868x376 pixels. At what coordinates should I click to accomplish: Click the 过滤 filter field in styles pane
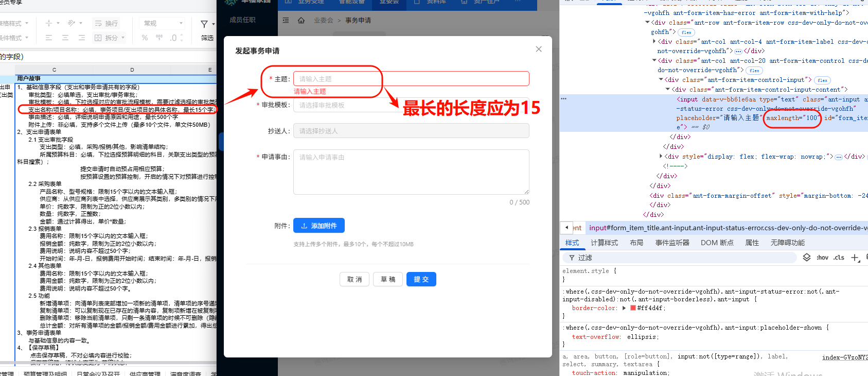pos(679,258)
